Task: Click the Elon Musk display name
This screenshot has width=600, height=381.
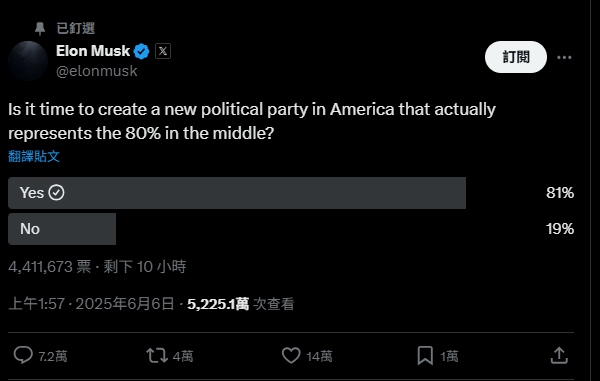Action: point(93,51)
